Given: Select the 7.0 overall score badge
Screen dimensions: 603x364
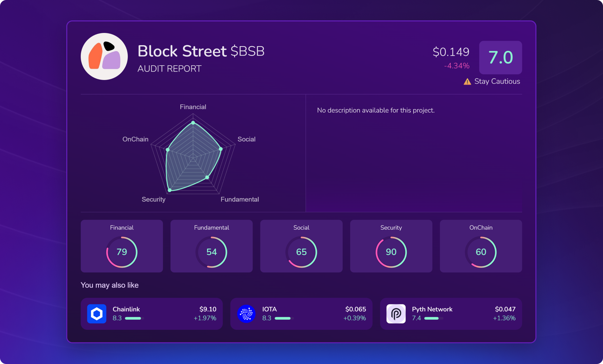Looking at the screenshot, I should [x=500, y=57].
